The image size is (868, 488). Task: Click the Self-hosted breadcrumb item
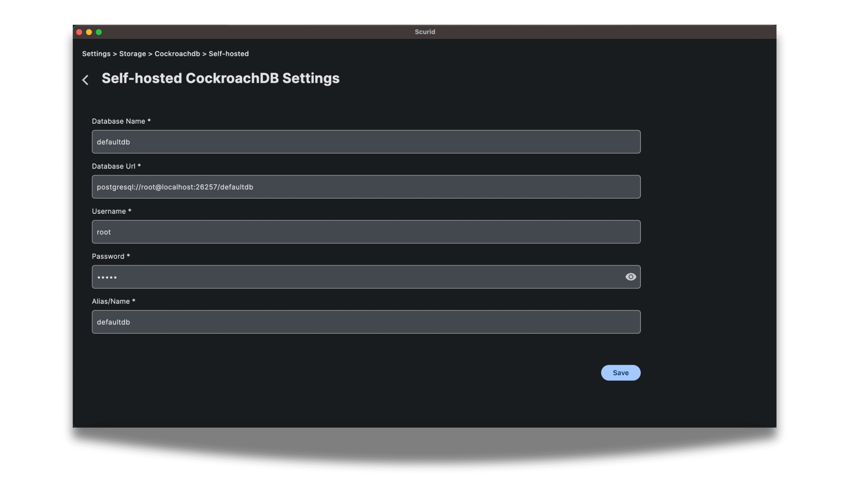point(228,54)
